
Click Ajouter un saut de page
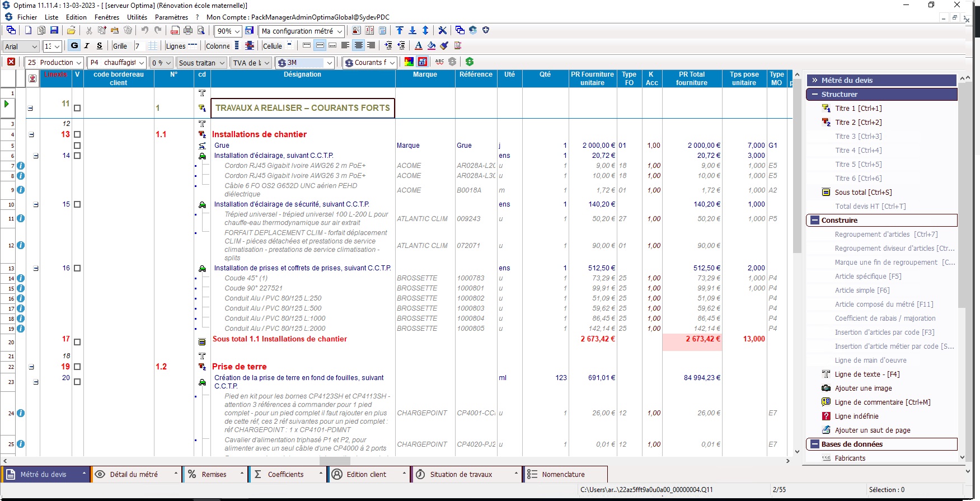click(x=873, y=430)
